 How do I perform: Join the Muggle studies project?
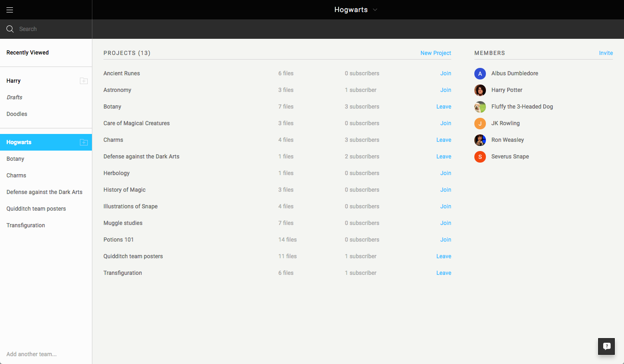pos(446,223)
